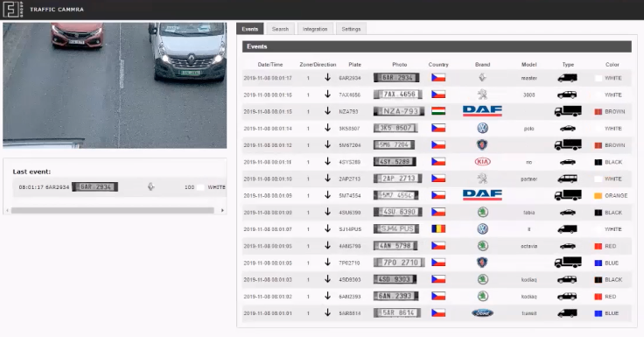Screen dimensions: 644x337
Task: Click the horizontal scrollbar under Last event
Action: click(113, 210)
